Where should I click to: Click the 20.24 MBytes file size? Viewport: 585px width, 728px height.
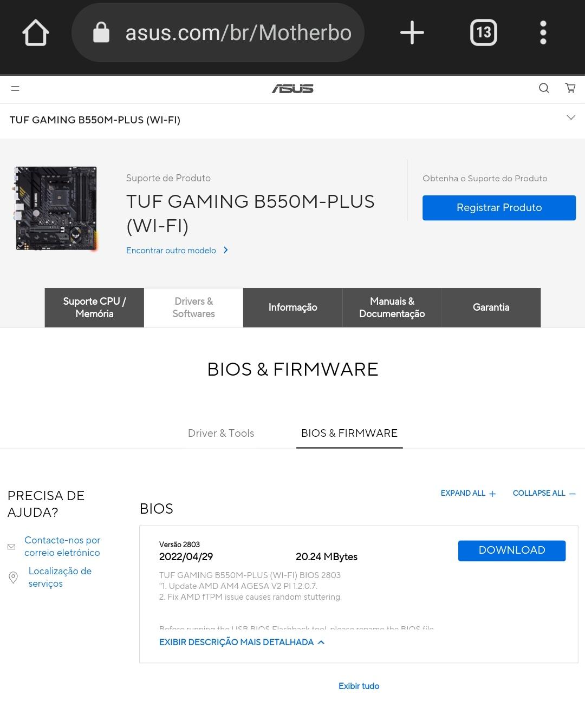pos(327,556)
